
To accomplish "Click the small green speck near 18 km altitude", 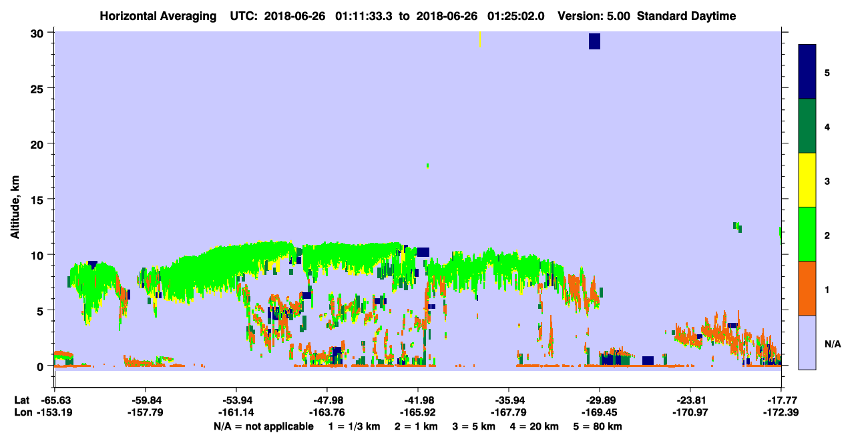I will [427, 165].
